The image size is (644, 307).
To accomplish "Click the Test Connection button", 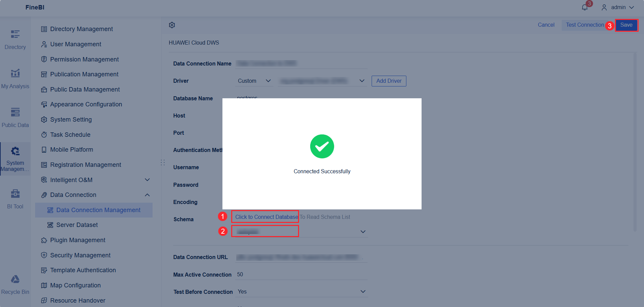I will tap(585, 25).
